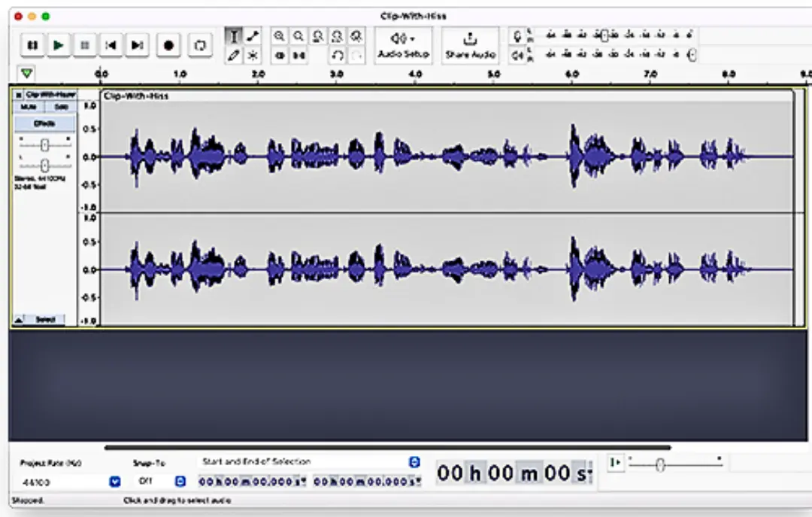The image size is (812, 517).
Task: Click the Clip-With-Hiss clip title bar
Action: pyautogui.click(x=447, y=96)
